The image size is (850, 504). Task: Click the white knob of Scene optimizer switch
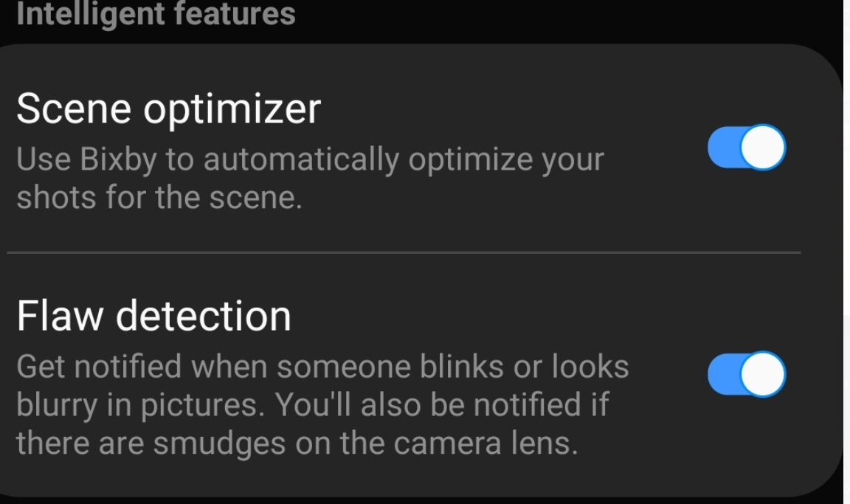coord(762,148)
